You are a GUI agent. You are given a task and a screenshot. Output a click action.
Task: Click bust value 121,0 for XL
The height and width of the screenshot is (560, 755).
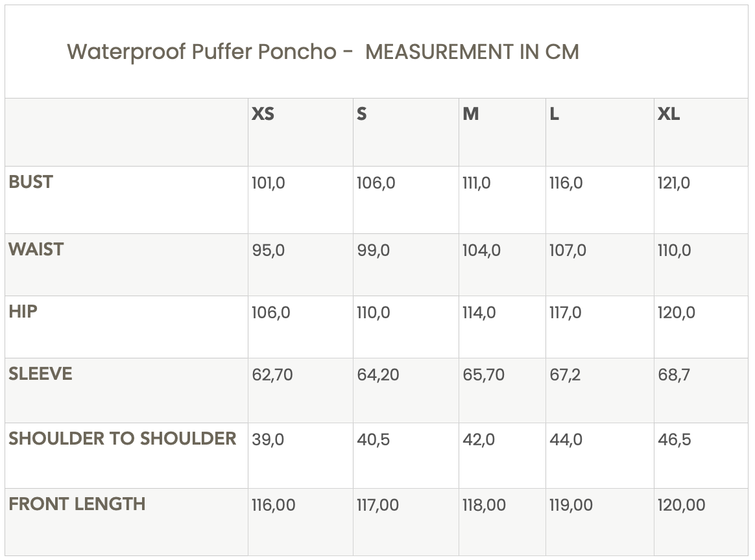674,183
